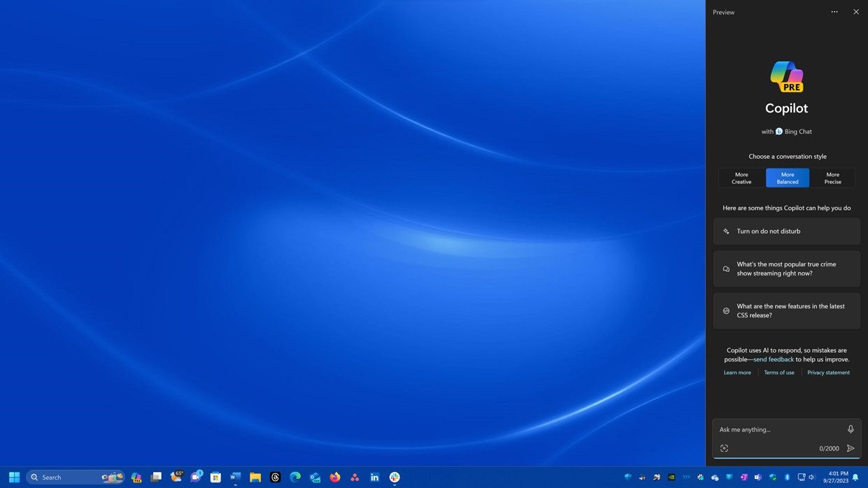Open Task View on the taskbar
The image size is (868, 488).
pos(156,478)
